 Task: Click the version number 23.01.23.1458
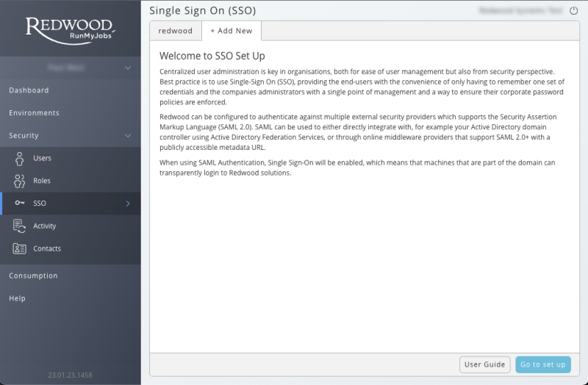(70, 375)
